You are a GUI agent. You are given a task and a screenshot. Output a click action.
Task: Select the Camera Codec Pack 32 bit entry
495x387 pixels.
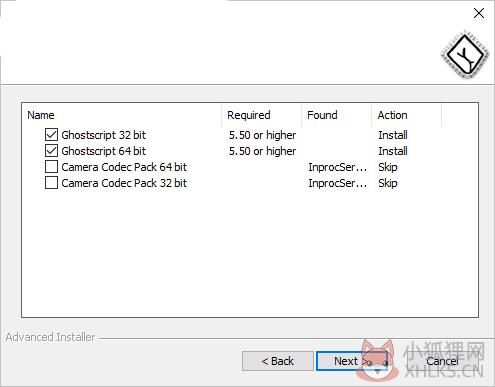pos(124,183)
